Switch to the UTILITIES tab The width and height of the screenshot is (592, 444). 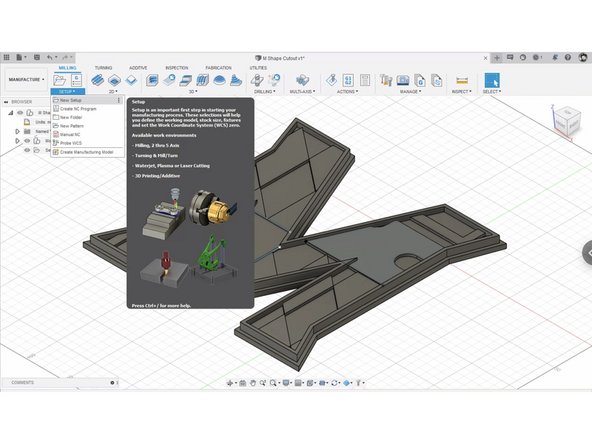point(258,68)
